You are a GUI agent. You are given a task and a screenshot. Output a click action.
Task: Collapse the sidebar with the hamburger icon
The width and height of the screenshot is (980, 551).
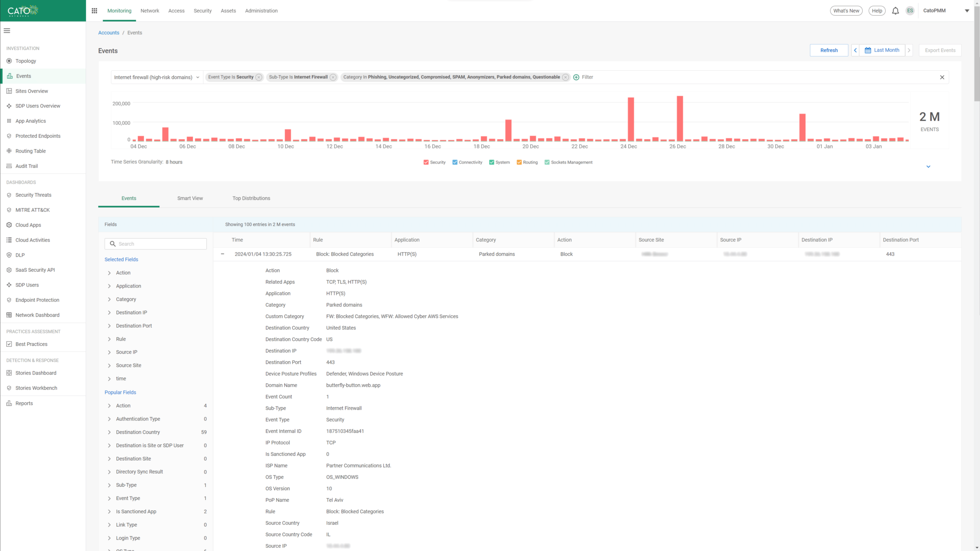[x=7, y=30]
